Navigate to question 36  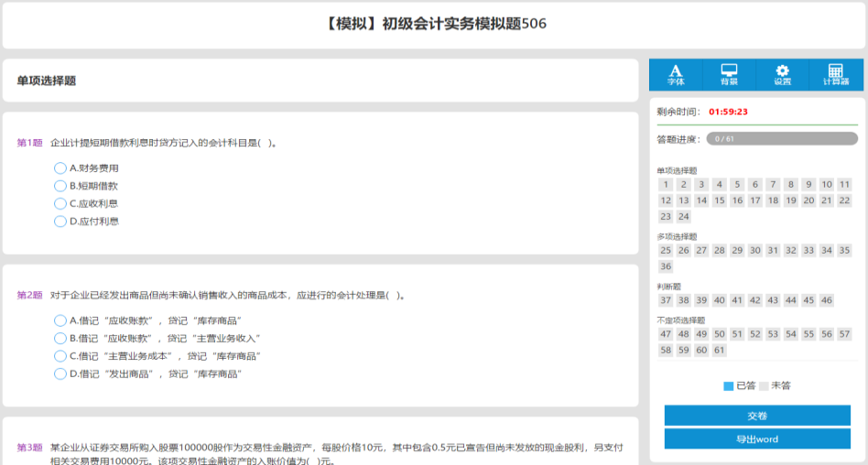pyautogui.click(x=666, y=266)
